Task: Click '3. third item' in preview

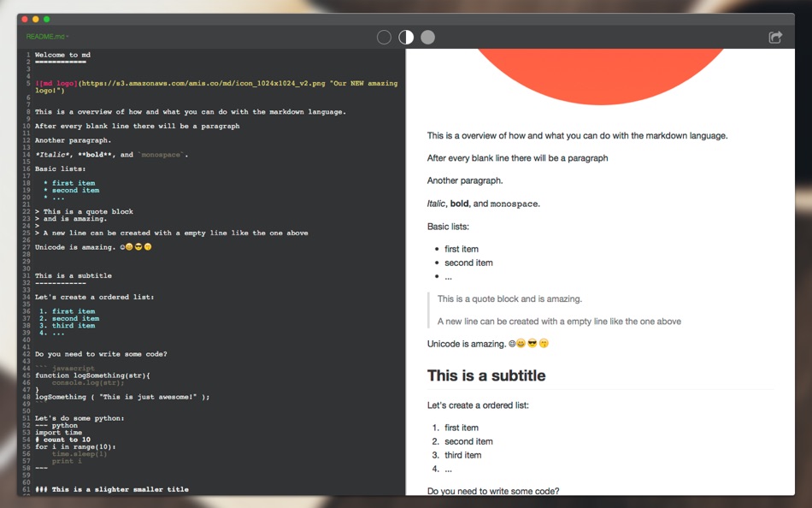Action: pyautogui.click(x=456, y=455)
